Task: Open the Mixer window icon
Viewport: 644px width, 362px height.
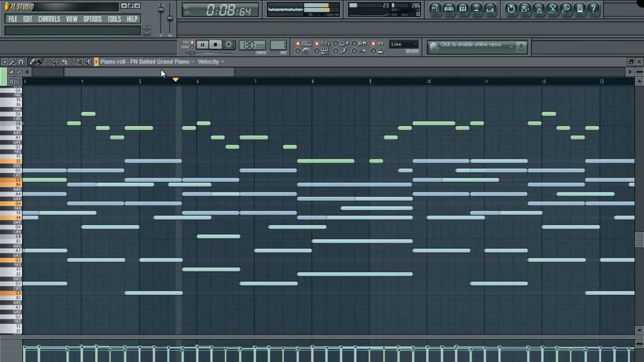Action: (490, 9)
